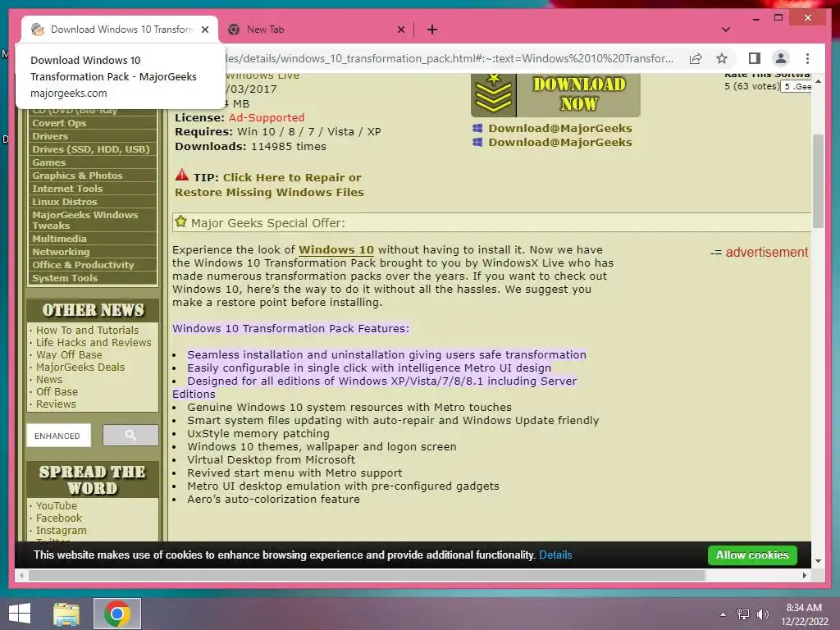The image size is (840, 630).
Task: Open the YouTube link
Action: point(57,505)
